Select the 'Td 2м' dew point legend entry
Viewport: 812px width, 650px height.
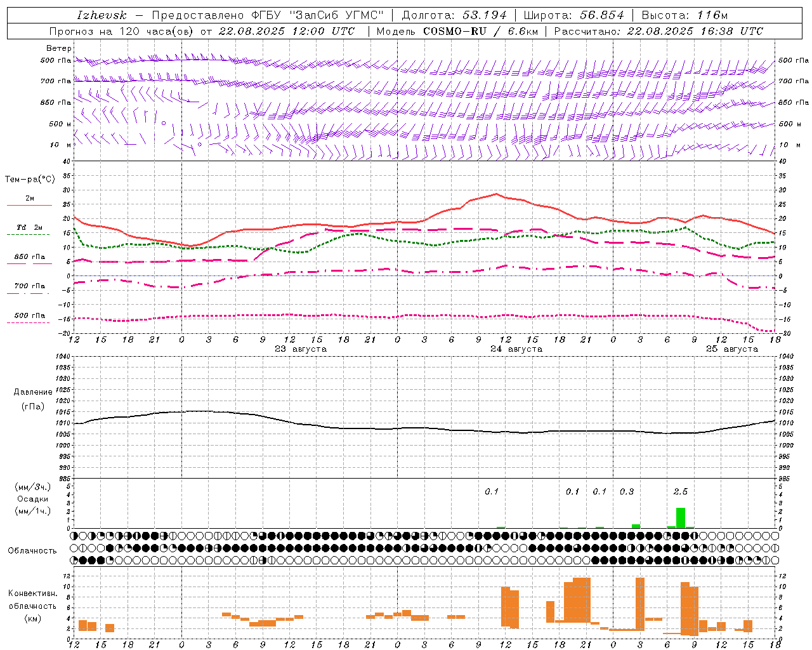(x=30, y=227)
